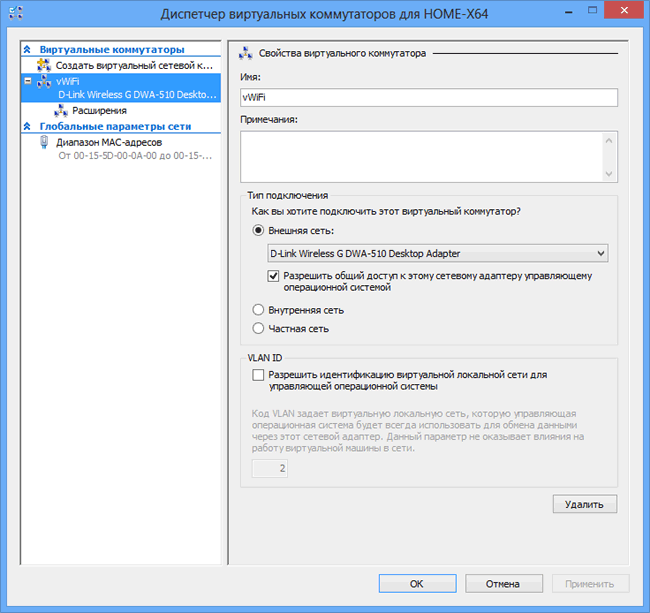Select the vWiFi switch entry

[x=121, y=88]
